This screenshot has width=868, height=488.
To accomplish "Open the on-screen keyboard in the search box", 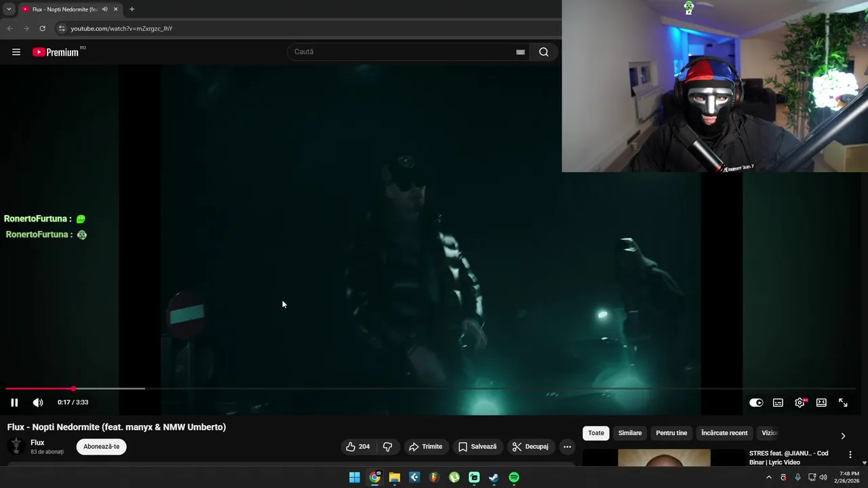I will pyautogui.click(x=520, y=52).
